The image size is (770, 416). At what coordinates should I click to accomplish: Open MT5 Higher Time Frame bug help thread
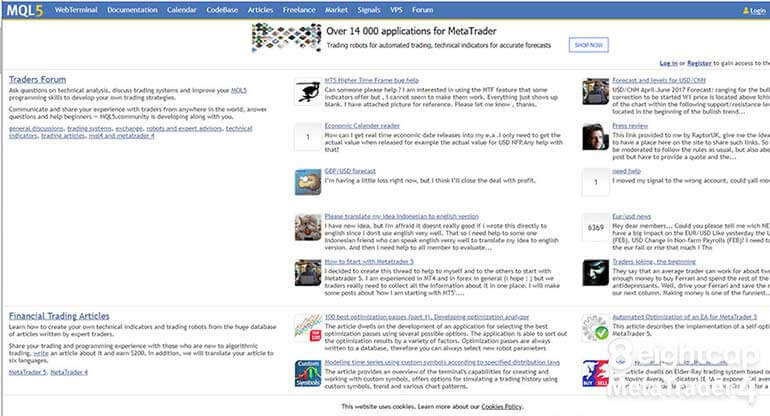372,80
